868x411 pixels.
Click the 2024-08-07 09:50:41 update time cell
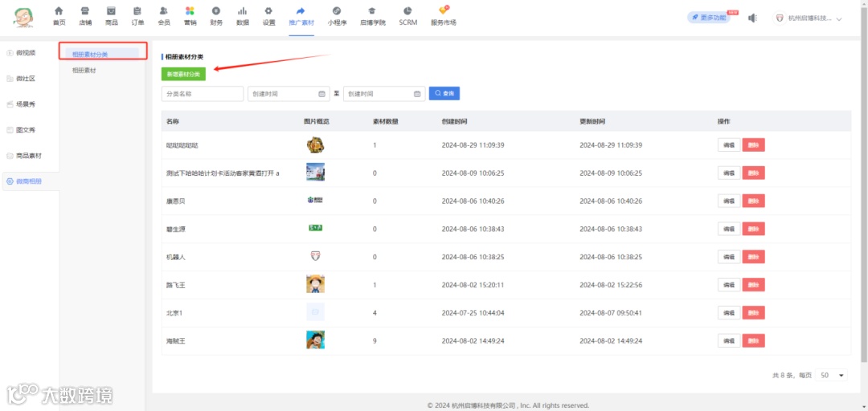click(611, 313)
